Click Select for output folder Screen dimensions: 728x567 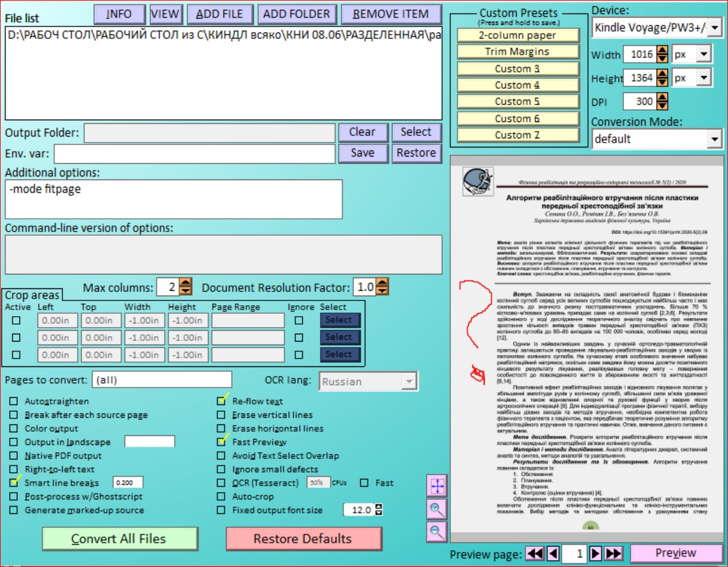pyautogui.click(x=416, y=132)
